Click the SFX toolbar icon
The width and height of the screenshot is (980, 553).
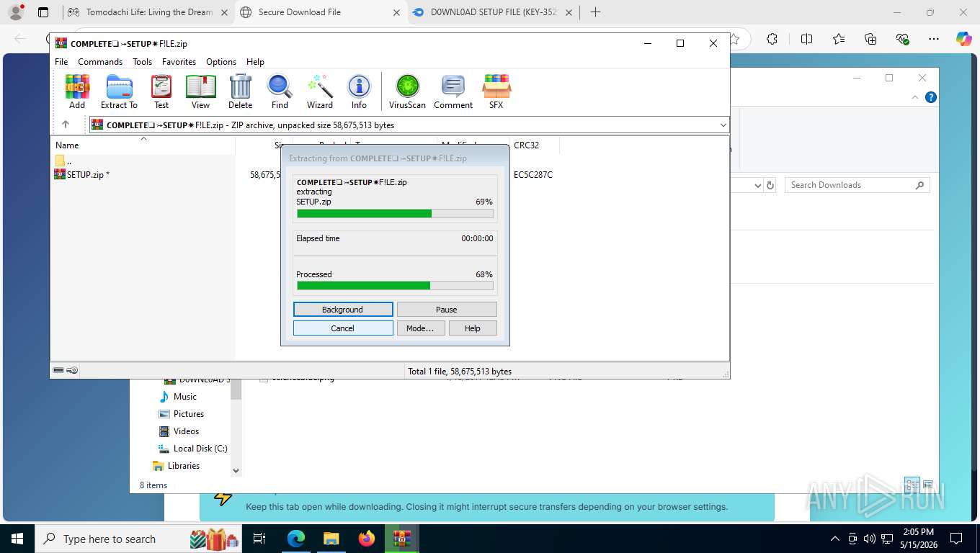coord(496,91)
